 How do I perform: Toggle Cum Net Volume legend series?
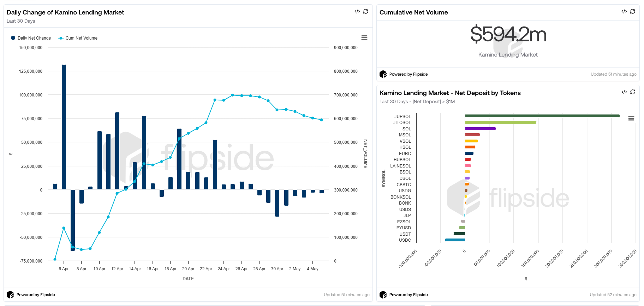point(78,38)
